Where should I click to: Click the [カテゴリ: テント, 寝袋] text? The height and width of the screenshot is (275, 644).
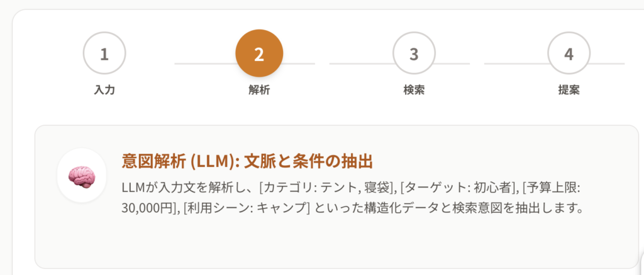[328, 187]
